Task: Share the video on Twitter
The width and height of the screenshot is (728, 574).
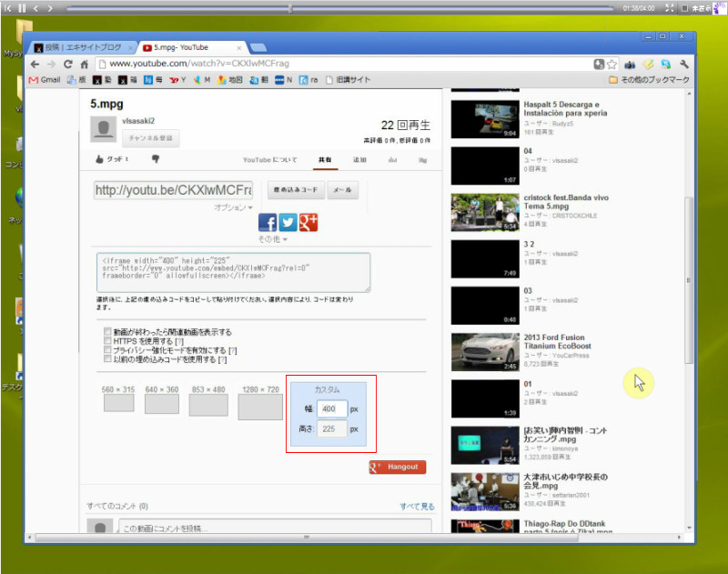Action: [x=288, y=223]
